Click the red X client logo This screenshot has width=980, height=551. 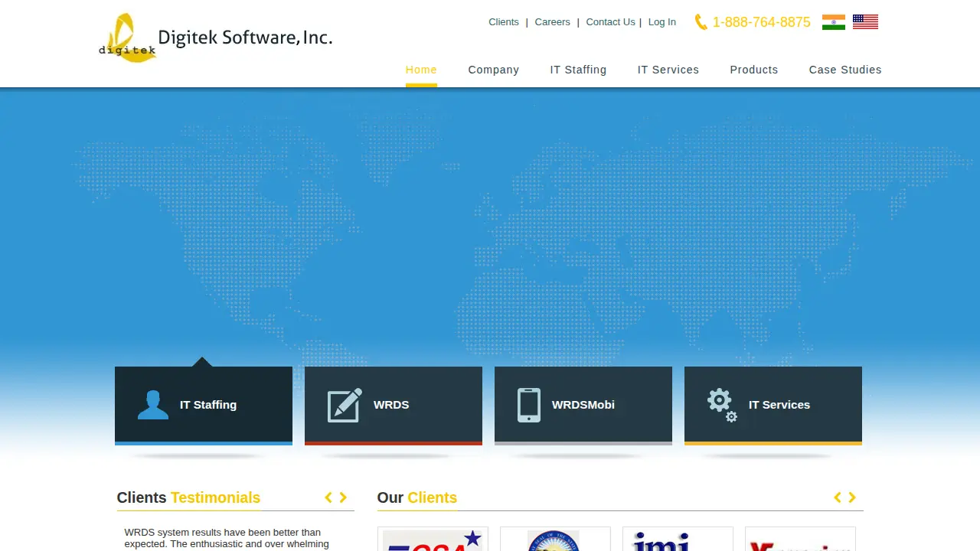[800, 539]
